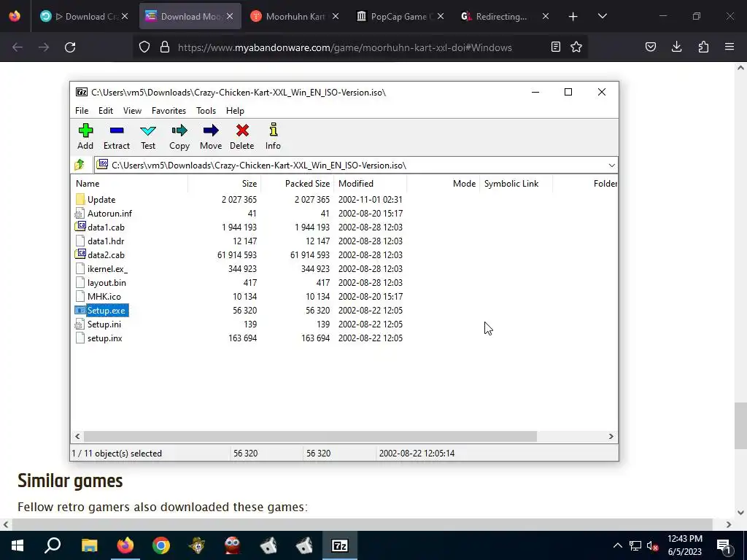The width and height of the screenshot is (747, 560).
Task: Open the Windows Start menu
Action: [x=18, y=545]
